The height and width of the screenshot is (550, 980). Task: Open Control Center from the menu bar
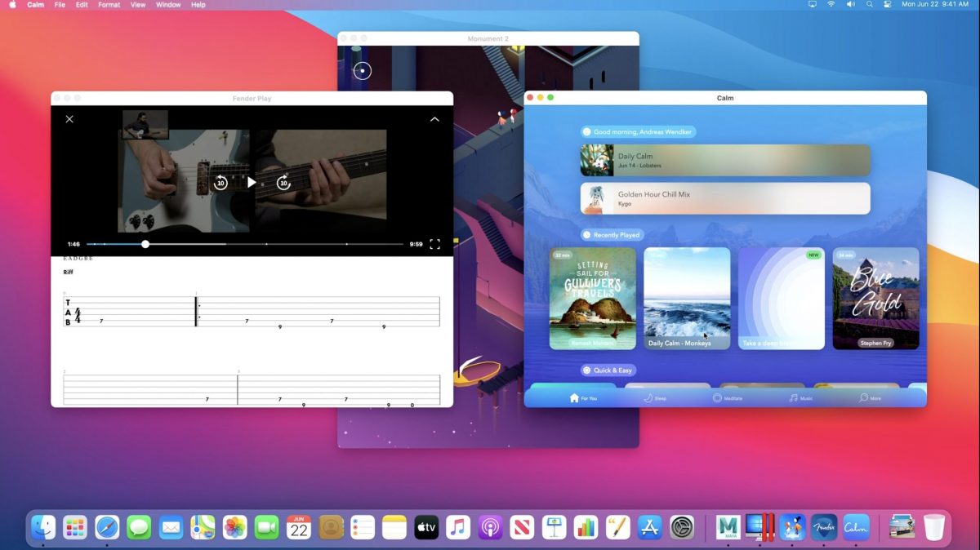[886, 5]
